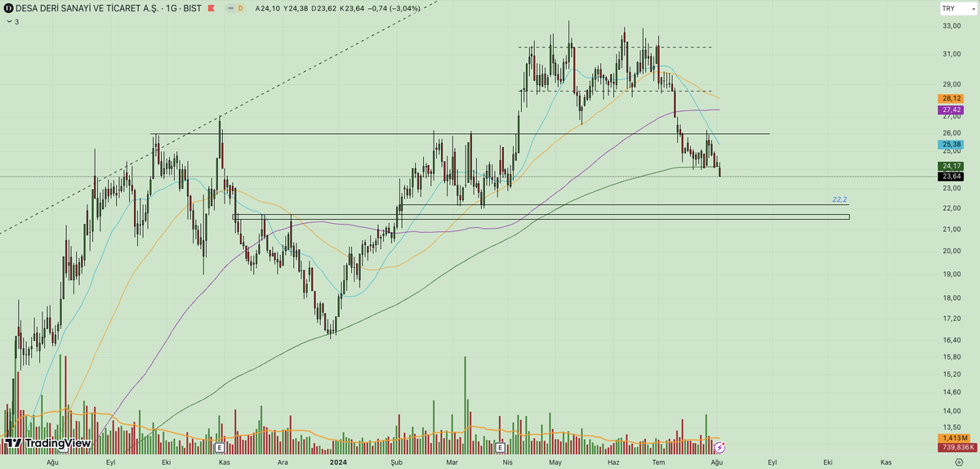The width and height of the screenshot is (980, 469).
Task: Click the A24,10 open value in header
Action: coord(267,8)
